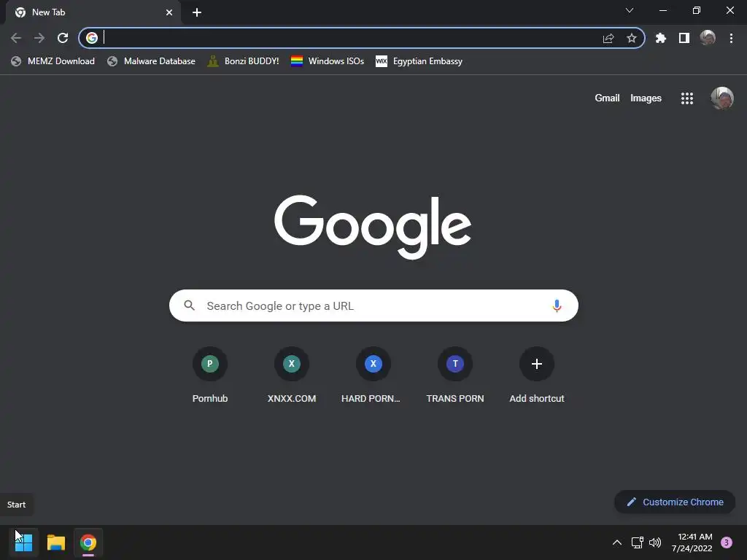
Task: Focus the Search Google or type a URL box
Action: click(x=373, y=306)
